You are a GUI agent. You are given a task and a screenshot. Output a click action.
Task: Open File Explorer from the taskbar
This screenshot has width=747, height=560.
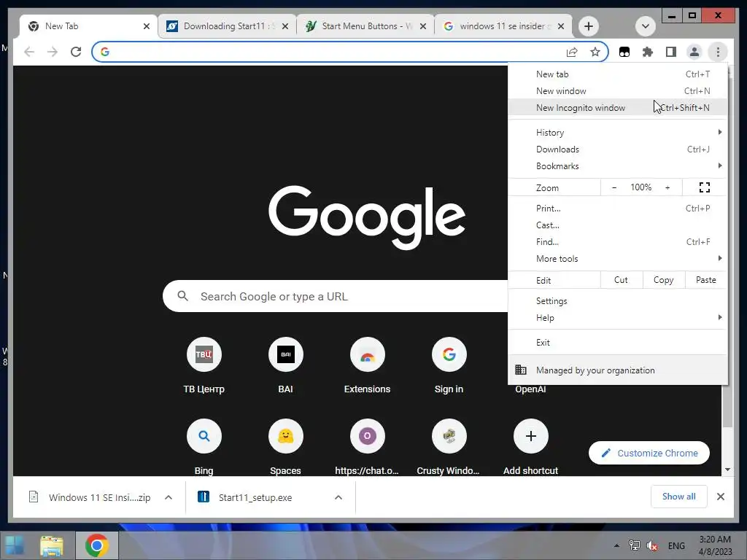(52, 545)
